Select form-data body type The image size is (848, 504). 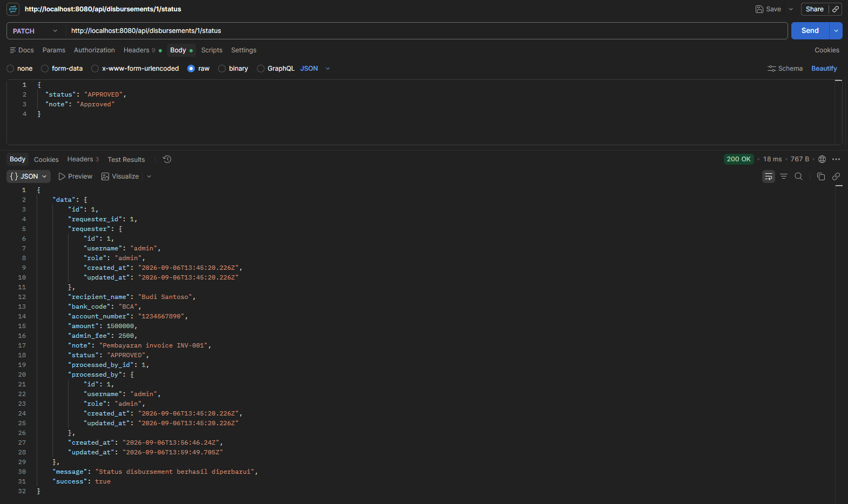pyautogui.click(x=62, y=69)
